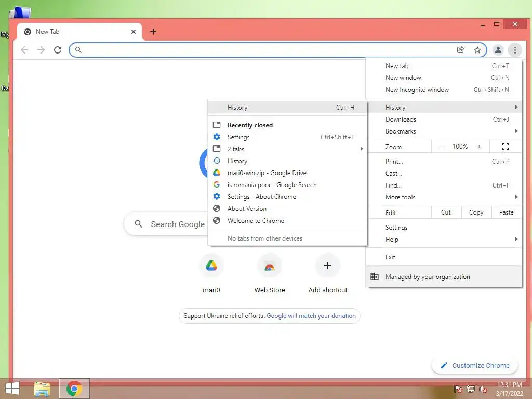Screen dimensions: 532x399
Task: Open Windows Start button
Action: click(x=12, y=389)
